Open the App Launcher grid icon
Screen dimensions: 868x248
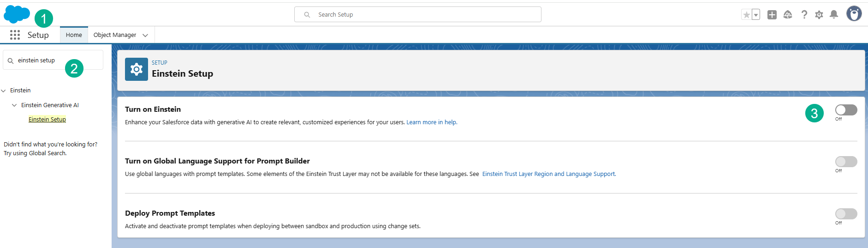tap(15, 35)
